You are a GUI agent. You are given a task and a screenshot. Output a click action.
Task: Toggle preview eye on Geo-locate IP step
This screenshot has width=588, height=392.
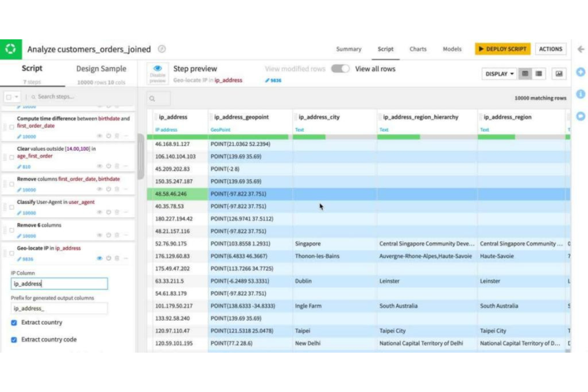tap(100, 258)
